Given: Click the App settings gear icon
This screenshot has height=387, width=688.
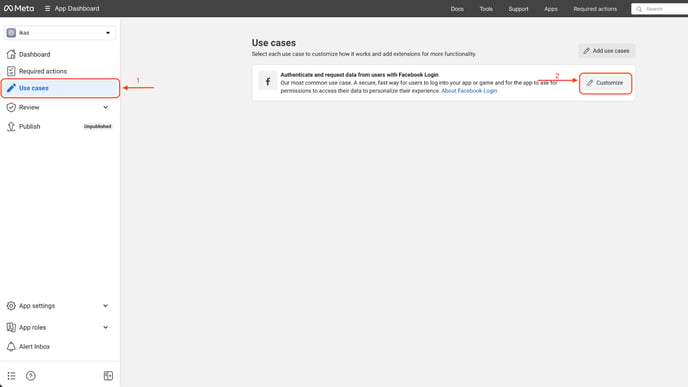Looking at the screenshot, I should (11, 306).
